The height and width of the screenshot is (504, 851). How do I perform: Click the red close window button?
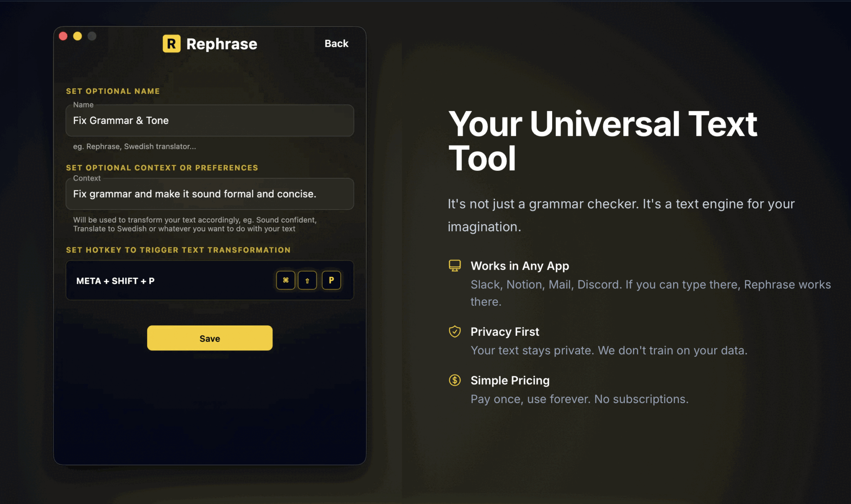click(x=63, y=36)
